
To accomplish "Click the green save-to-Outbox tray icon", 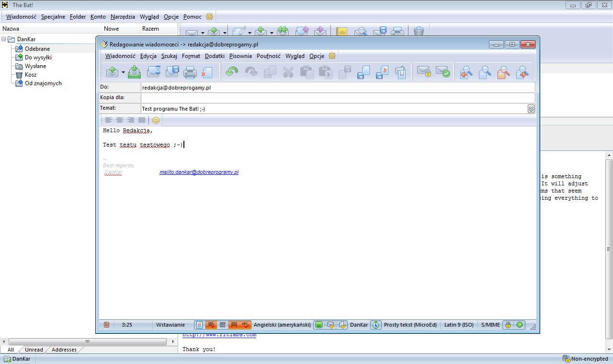I will point(135,72).
